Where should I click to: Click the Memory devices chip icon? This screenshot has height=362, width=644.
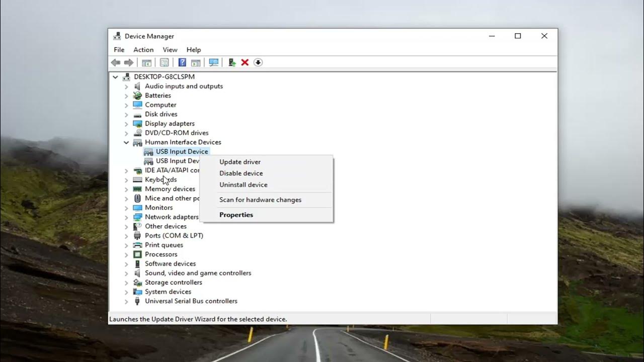137,189
